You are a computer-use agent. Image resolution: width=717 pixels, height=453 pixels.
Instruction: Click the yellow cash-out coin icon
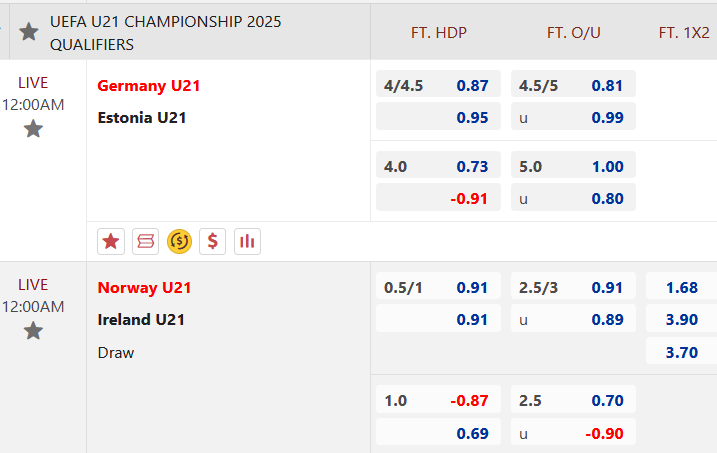[179, 241]
